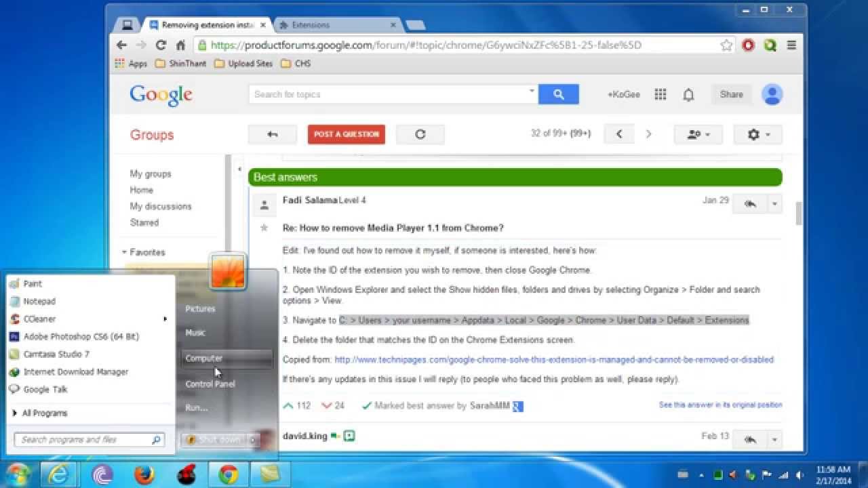Open Internet Explorer from the taskbar
Viewport: 868px width, 488px height.
tap(59, 474)
